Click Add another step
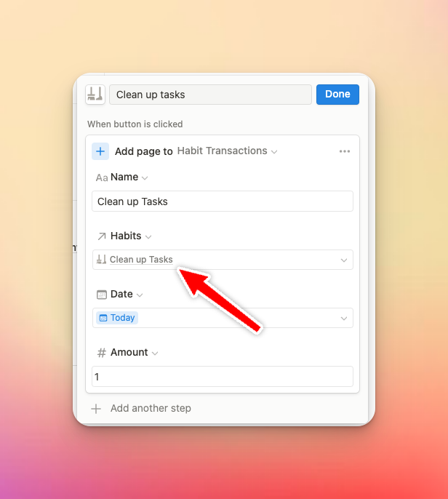 pos(151,408)
